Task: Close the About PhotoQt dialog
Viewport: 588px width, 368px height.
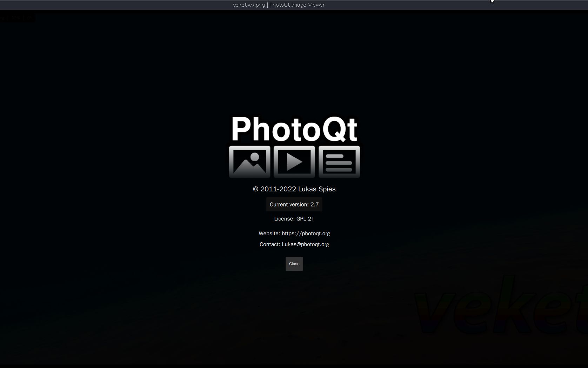Action: [x=294, y=264]
